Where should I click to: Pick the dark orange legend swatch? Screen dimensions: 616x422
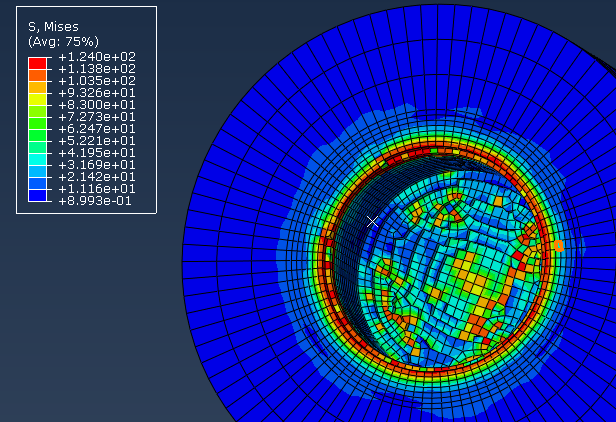[x=37, y=75]
